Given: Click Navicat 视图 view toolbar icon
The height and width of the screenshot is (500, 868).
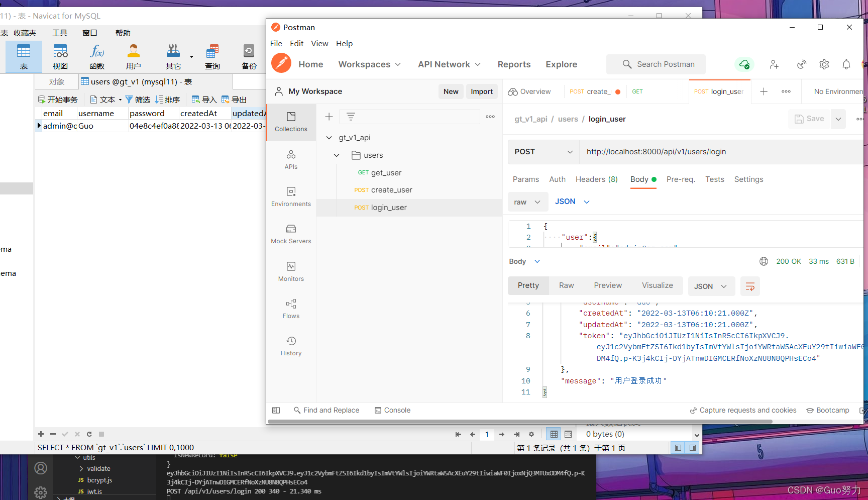Looking at the screenshot, I should point(60,57).
